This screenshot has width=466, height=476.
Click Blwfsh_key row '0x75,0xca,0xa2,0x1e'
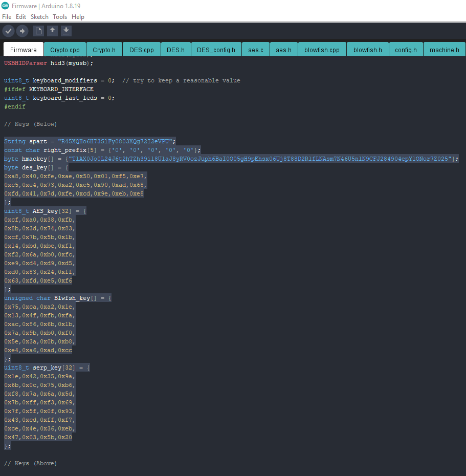coord(39,307)
